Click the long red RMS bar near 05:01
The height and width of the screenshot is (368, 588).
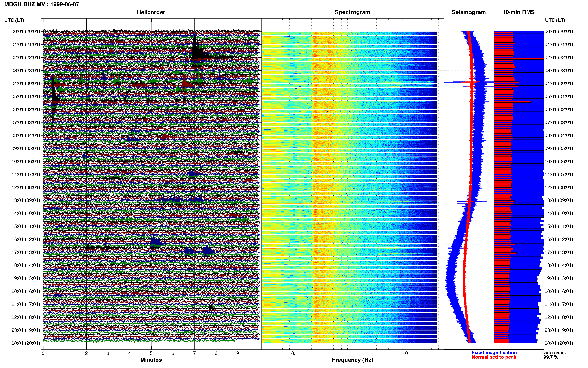tap(512, 102)
